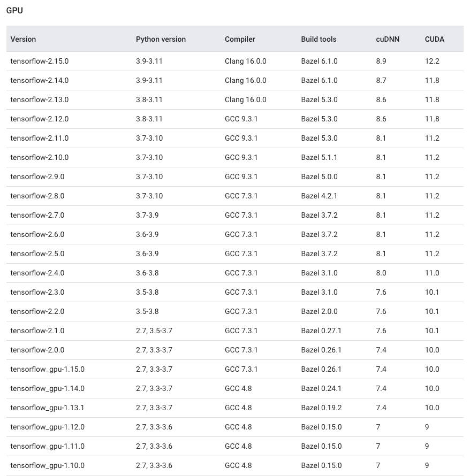Screen dimensions: 470x476
Task: Click Bazel 2.0.0 in tensorflow-2.2.0 row
Action: (x=319, y=311)
